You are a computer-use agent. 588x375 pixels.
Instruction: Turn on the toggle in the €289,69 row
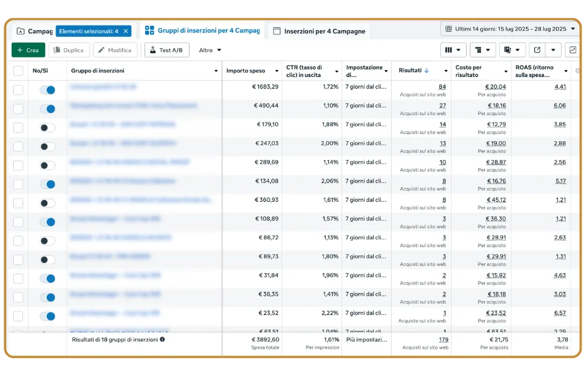[48, 165]
